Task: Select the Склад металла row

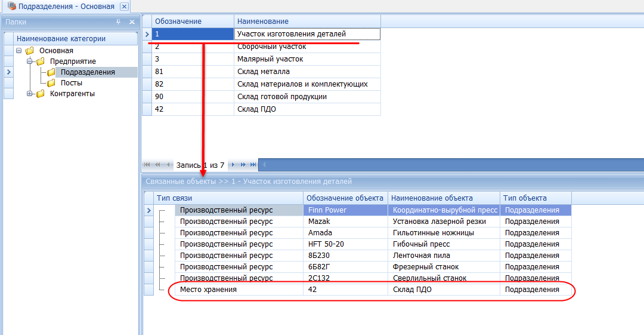Action: click(263, 72)
